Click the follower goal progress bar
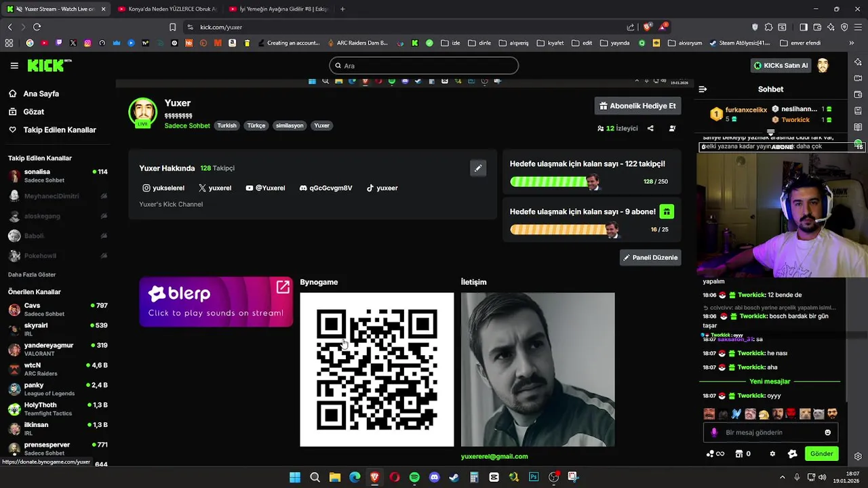868x488 pixels. tap(555, 182)
